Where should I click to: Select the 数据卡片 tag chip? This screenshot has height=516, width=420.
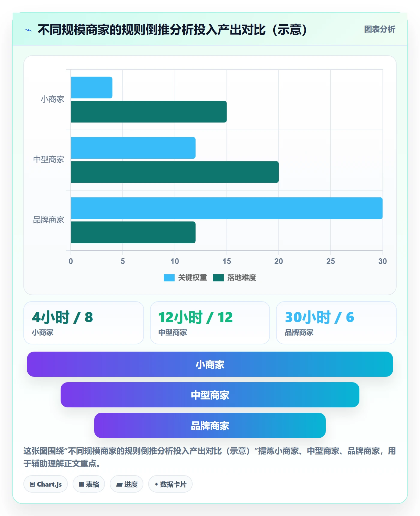point(170,484)
